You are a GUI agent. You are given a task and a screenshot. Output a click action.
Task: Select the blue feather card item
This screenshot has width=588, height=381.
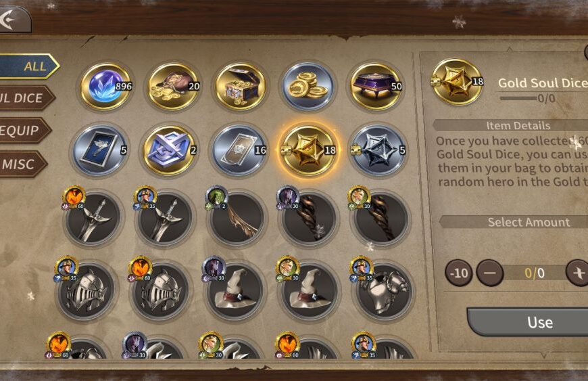99,150
